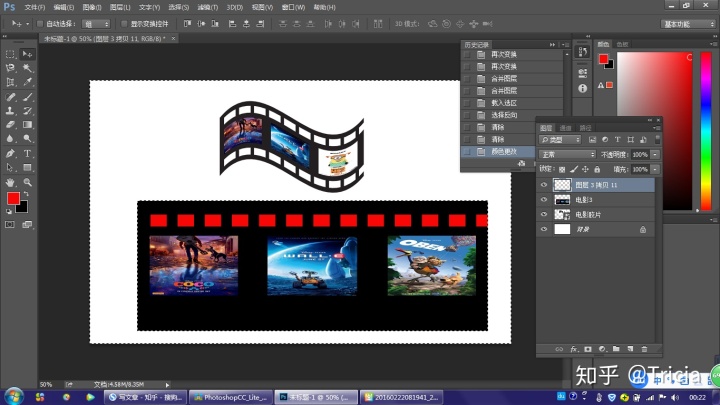Click the rainbow hue slider strip
The width and height of the screenshot is (720, 405).
click(706, 131)
